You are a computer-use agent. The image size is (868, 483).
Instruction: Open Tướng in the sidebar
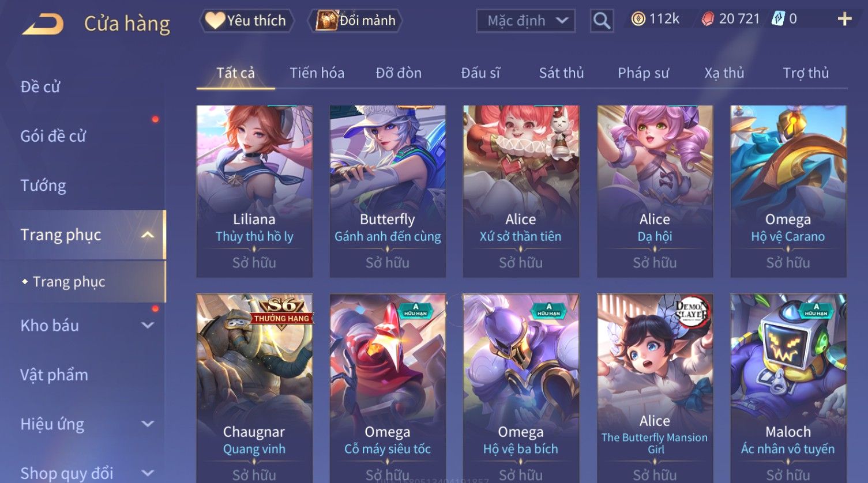pyautogui.click(x=43, y=186)
